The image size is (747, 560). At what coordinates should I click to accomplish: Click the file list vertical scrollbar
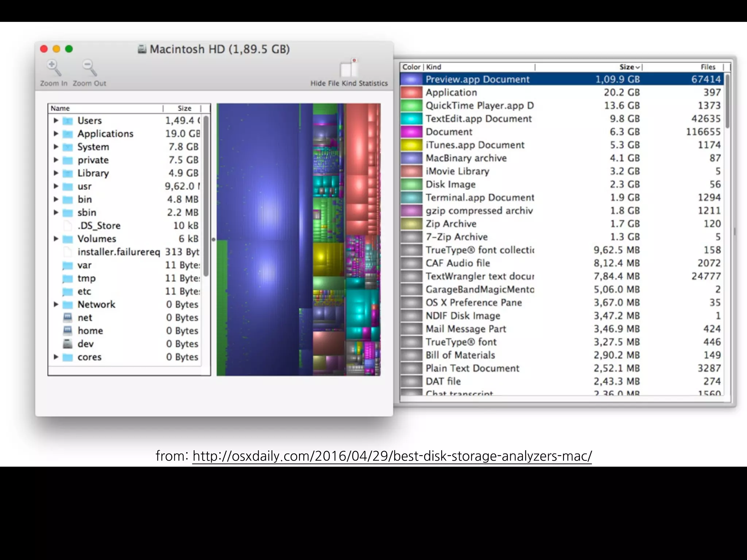coord(206,196)
